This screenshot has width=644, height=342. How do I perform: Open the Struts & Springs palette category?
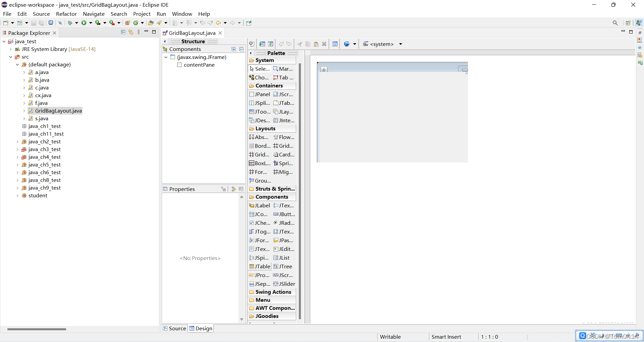click(x=272, y=189)
